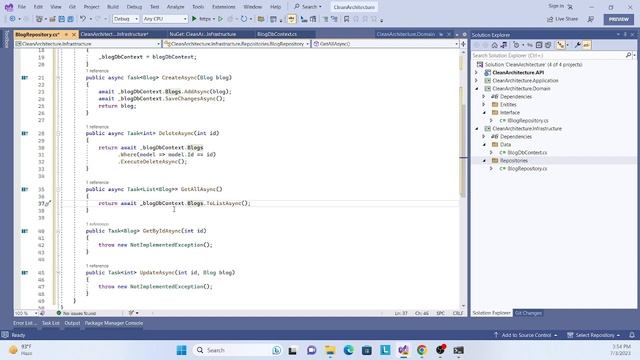Click the Search button in the title bar
Image resolution: width=640 pixels, height=360 pixels.
pos(308,7)
